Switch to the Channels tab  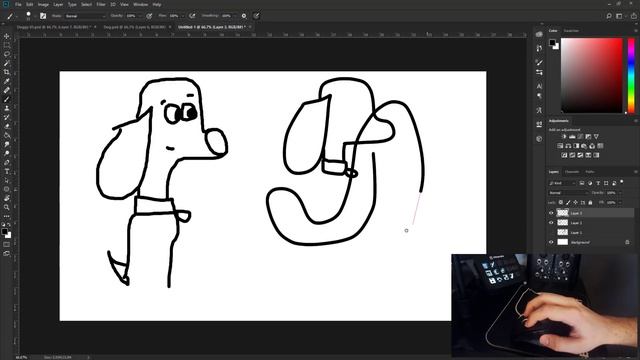coord(572,172)
